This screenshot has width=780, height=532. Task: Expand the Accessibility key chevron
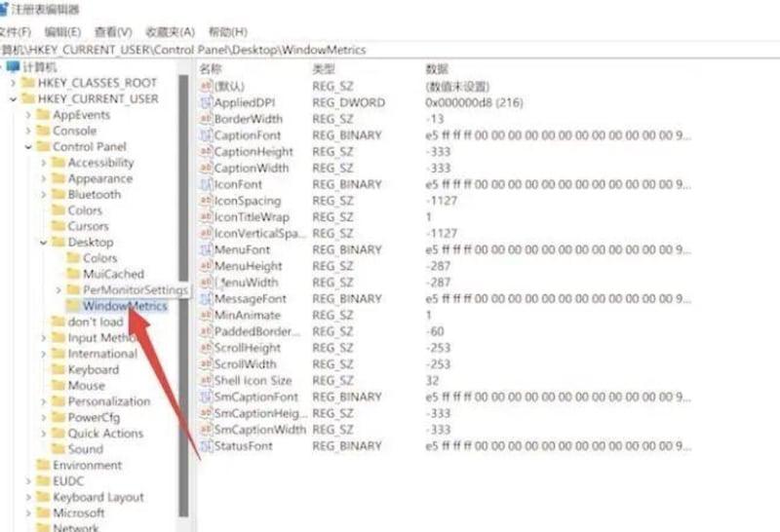(x=43, y=163)
